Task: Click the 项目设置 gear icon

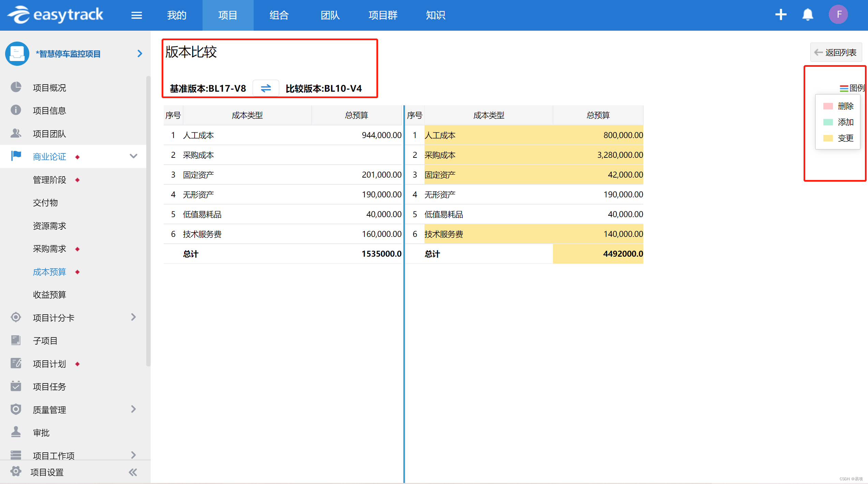Action: click(x=16, y=472)
